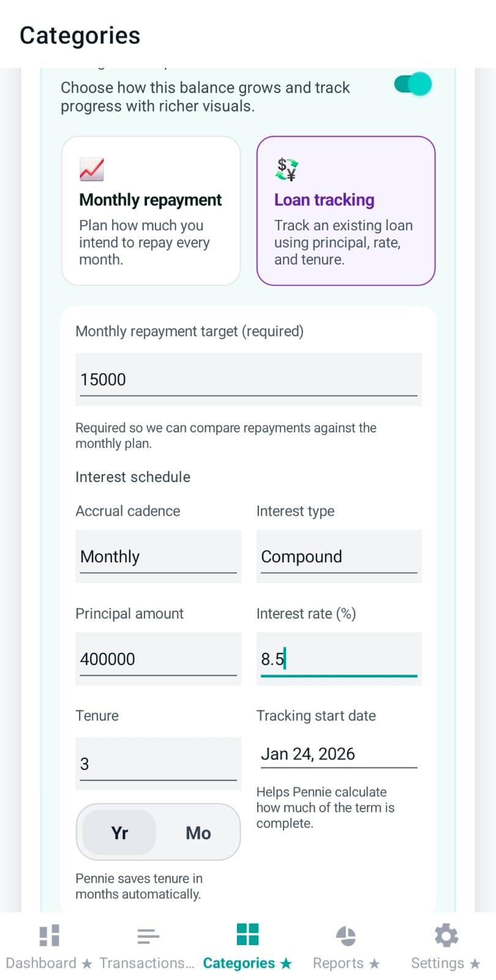Select the Monthly repayment mode card

pos(151,211)
